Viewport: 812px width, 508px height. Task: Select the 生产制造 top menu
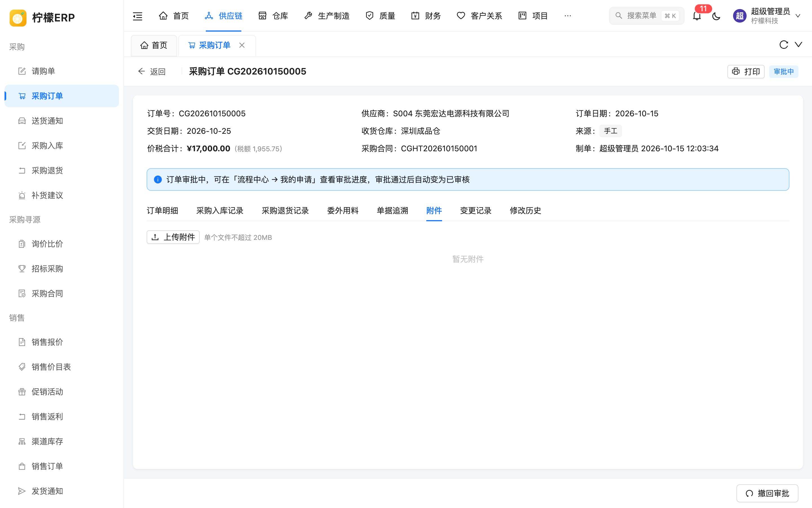click(x=326, y=16)
